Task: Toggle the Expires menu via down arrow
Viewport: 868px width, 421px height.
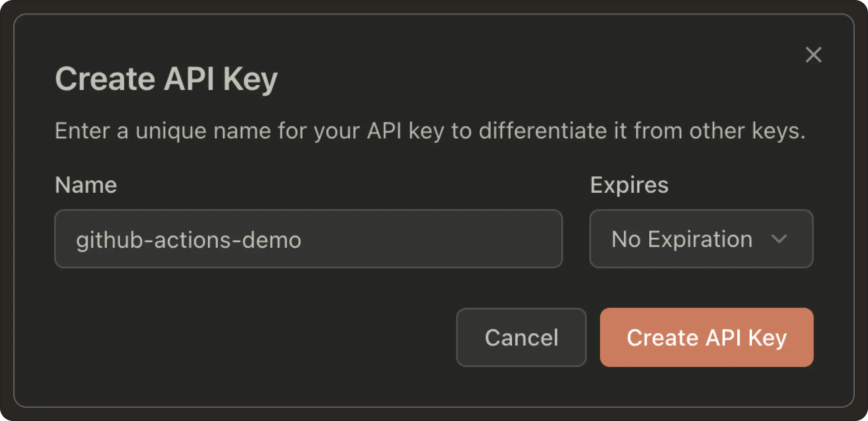Action: pyautogui.click(x=779, y=239)
